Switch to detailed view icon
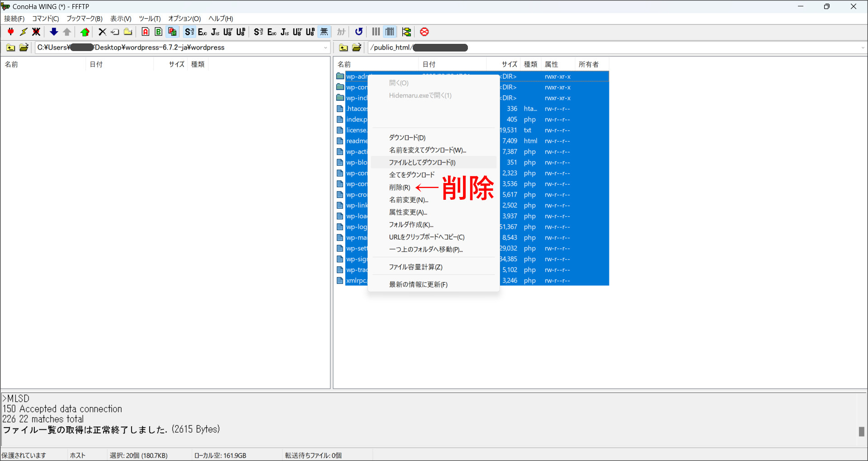The height and width of the screenshot is (461, 868). point(390,32)
